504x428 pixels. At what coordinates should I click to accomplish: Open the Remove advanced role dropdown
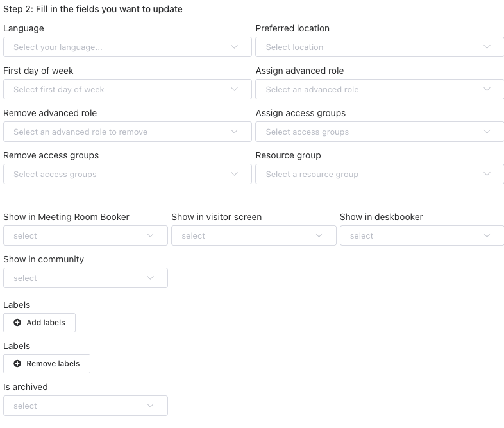tap(127, 132)
